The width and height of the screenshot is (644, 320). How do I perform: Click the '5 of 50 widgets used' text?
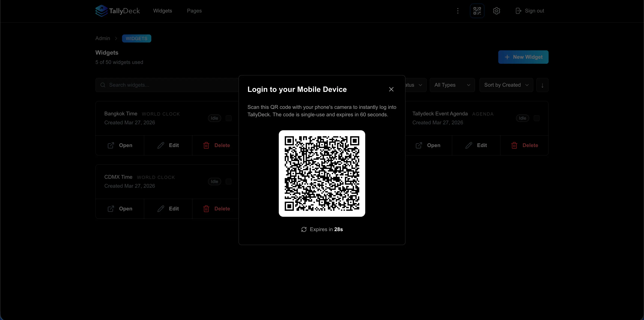(119, 62)
